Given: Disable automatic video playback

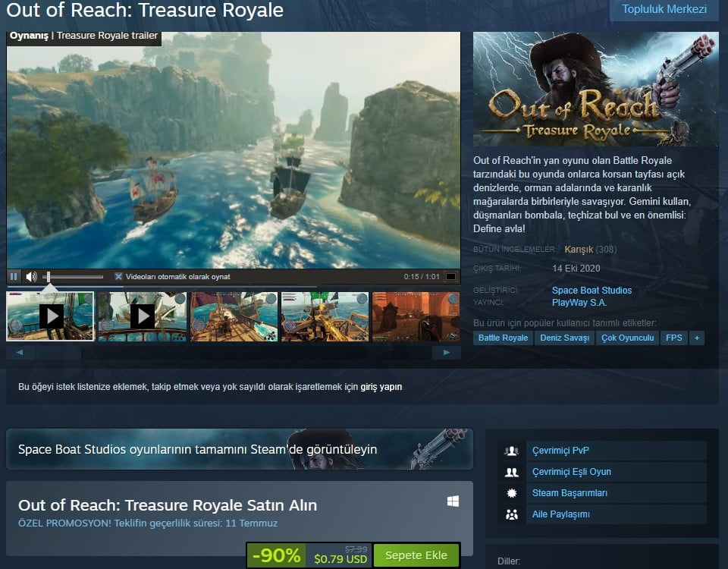Looking at the screenshot, I should point(119,276).
